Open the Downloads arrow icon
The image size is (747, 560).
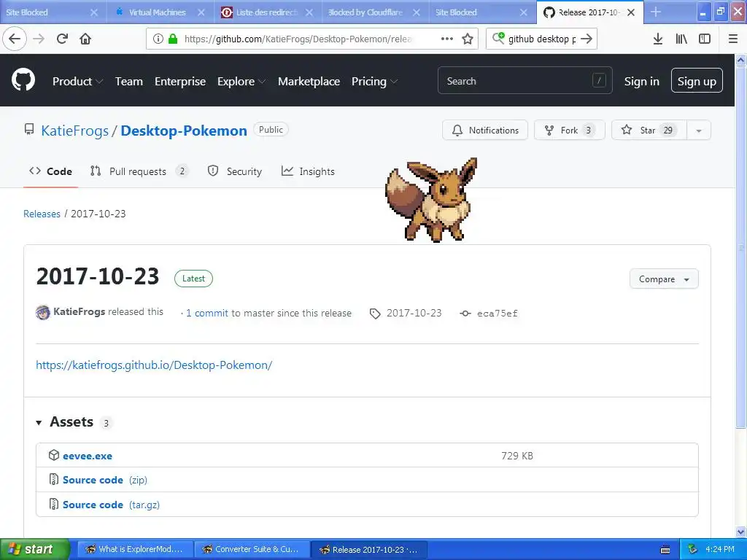click(657, 39)
